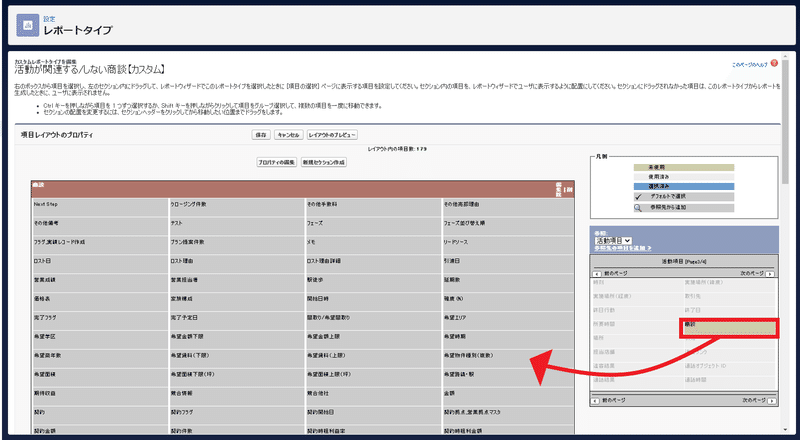Viewport: 800px width, 440px height.
Task: Select the その他手数料 field cell
Action: click(x=373, y=207)
